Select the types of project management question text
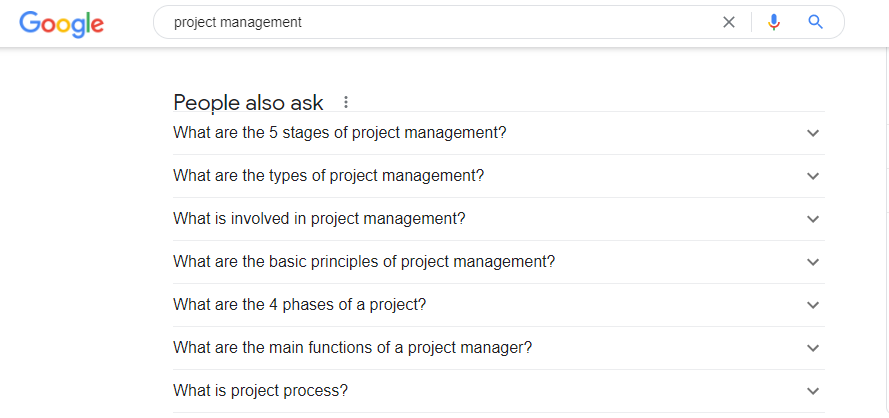 [328, 175]
